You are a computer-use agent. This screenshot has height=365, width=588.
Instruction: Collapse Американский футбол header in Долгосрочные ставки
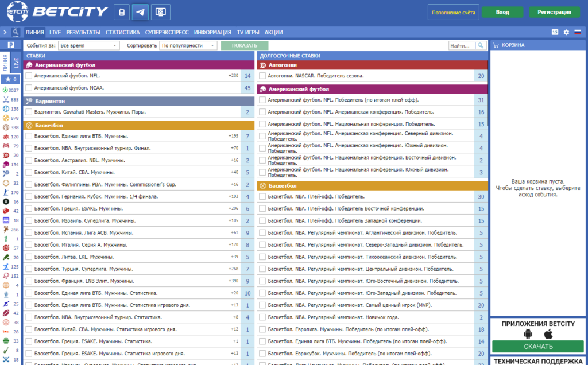[372, 89]
